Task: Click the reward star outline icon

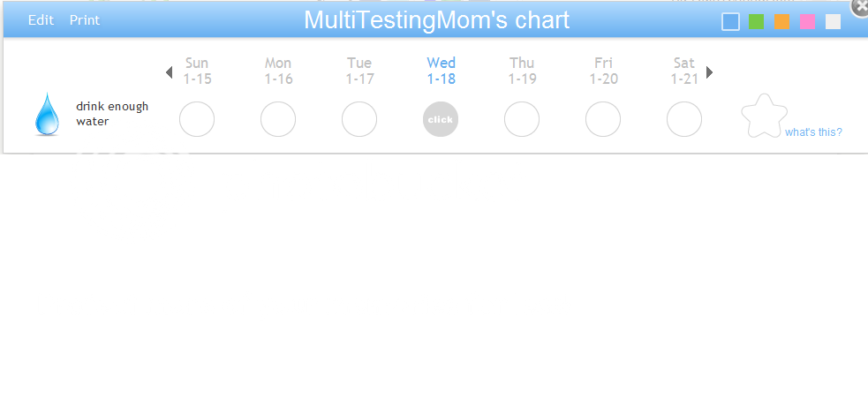Action: coord(763,117)
